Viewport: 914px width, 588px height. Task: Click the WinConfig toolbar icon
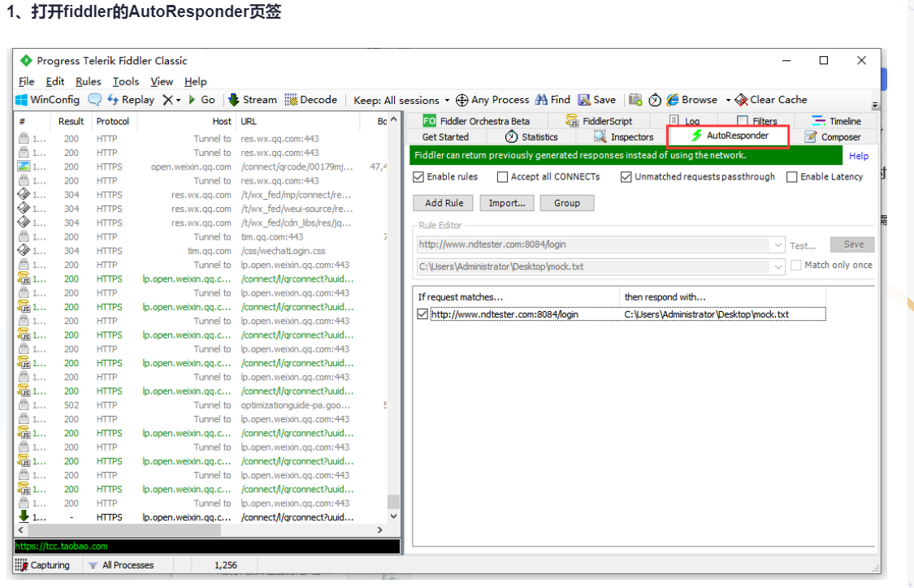coord(22,100)
